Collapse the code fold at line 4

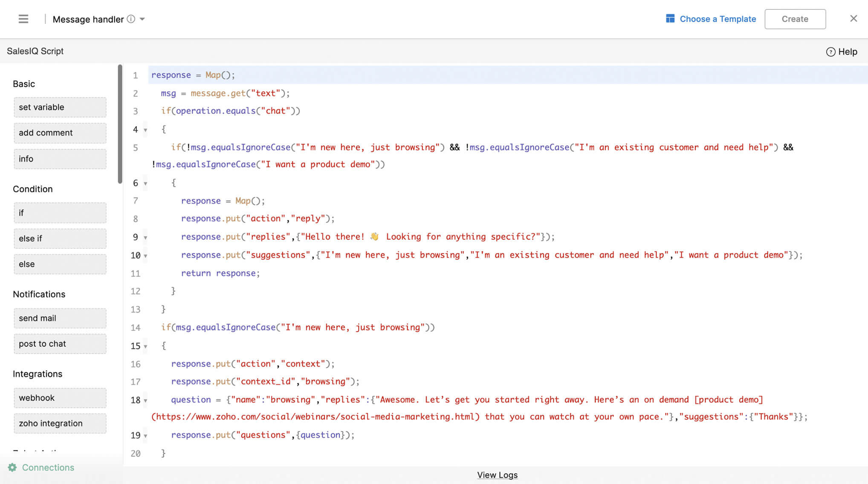[145, 130]
